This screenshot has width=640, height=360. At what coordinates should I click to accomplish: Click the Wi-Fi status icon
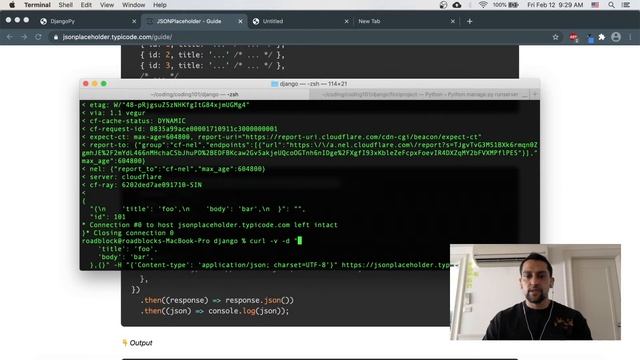click(x=483, y=5)
